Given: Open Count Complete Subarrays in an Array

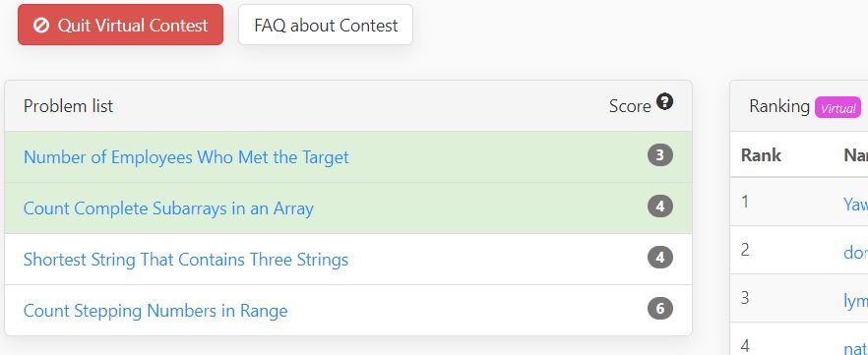Looking at the screenshot, I should 168,208.
